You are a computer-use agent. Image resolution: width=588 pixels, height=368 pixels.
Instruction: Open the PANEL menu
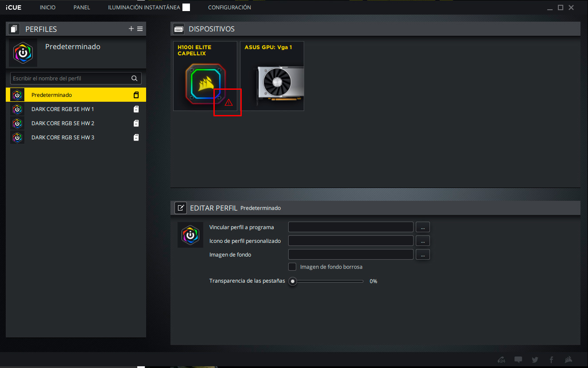82,8
